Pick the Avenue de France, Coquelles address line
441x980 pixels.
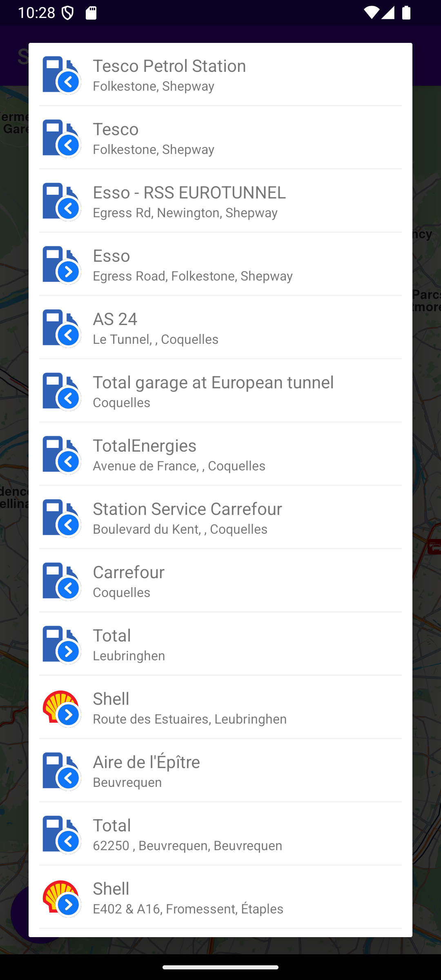(x=179, y=466)
